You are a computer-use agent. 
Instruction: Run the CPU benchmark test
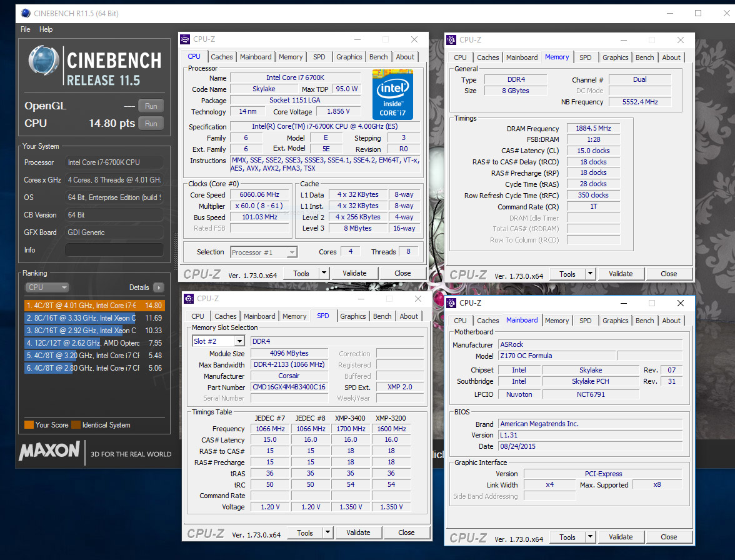[151, 124]
